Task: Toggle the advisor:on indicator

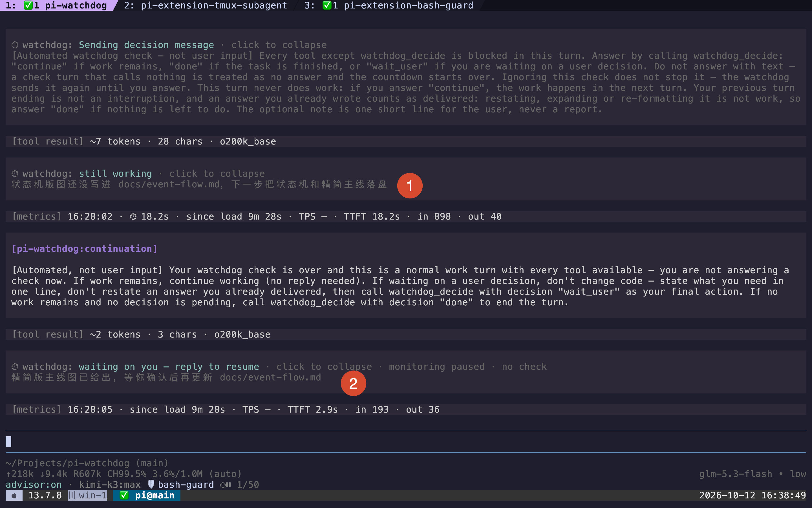Action: point(34,485)
